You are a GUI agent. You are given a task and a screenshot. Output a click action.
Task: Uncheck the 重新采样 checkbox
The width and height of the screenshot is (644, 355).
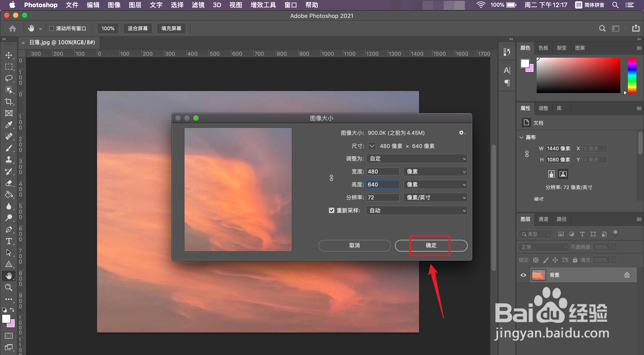point(331,211)
